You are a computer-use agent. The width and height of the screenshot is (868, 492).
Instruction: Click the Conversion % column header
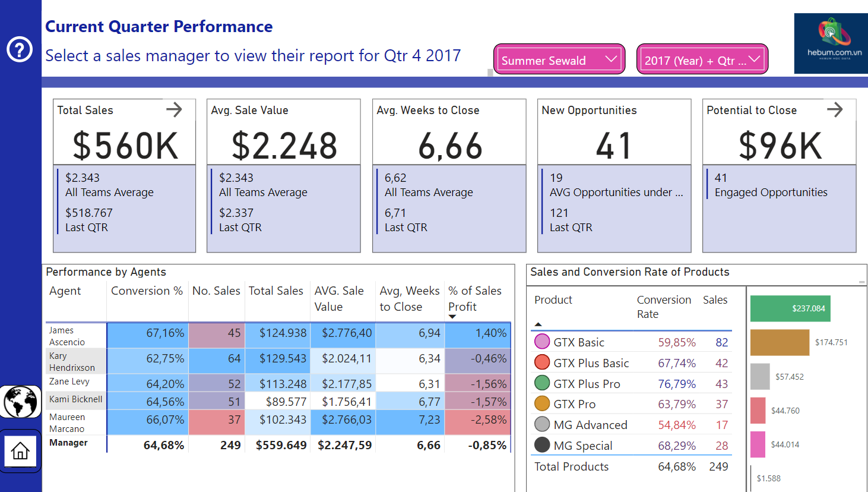(x=147, y=291)
